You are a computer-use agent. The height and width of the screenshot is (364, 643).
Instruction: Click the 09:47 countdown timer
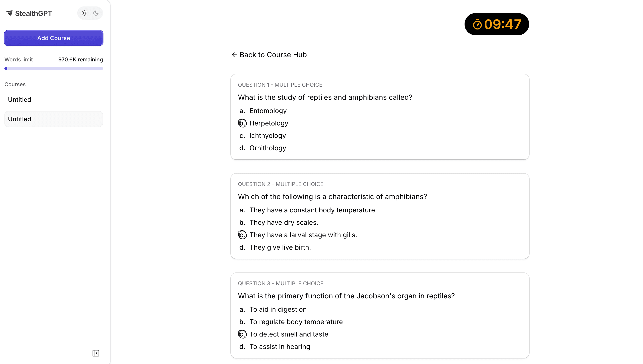click(x=502, y=24)
